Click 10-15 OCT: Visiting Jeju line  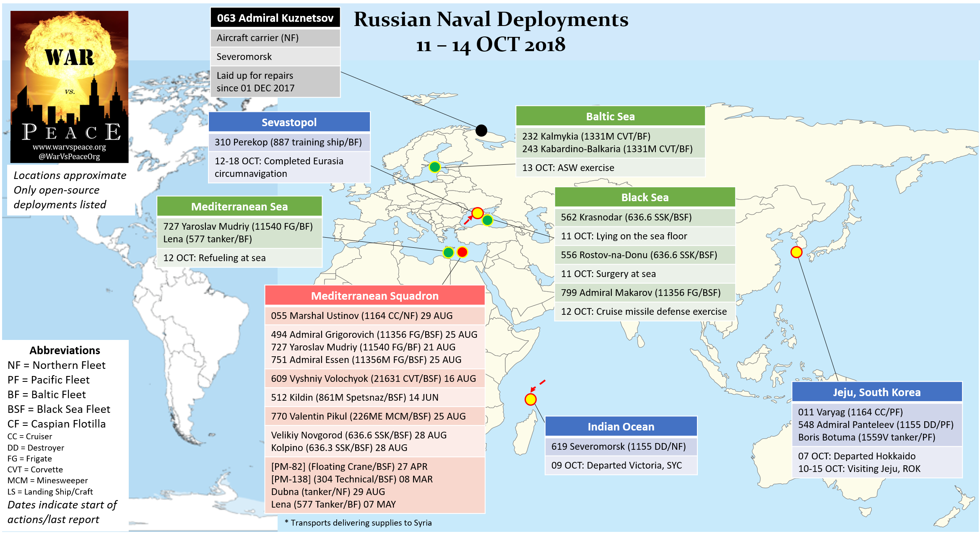click(x=859, y=469)
